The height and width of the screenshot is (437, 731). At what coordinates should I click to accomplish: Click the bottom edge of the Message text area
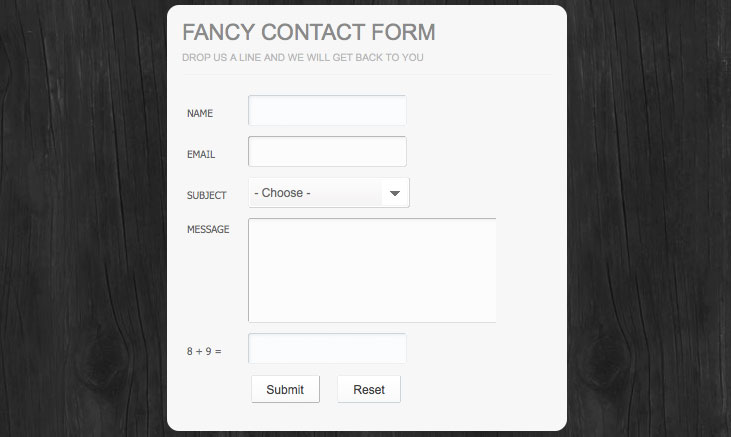coord(372,322)
